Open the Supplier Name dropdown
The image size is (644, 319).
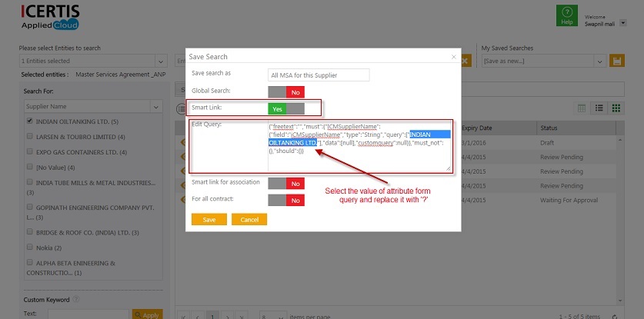[155, 106]
